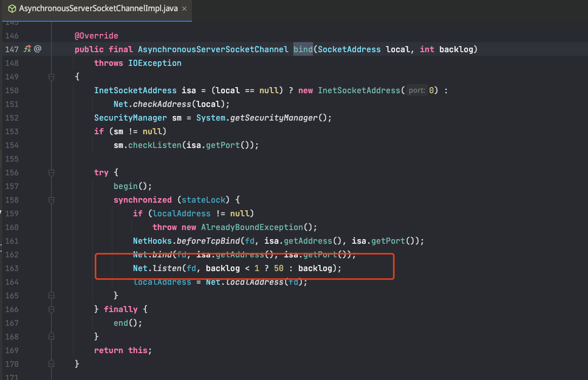Viewport: 588px width, 380px height.
Task: Click checkAddress method call on line 151
Action: click(162, 104)
